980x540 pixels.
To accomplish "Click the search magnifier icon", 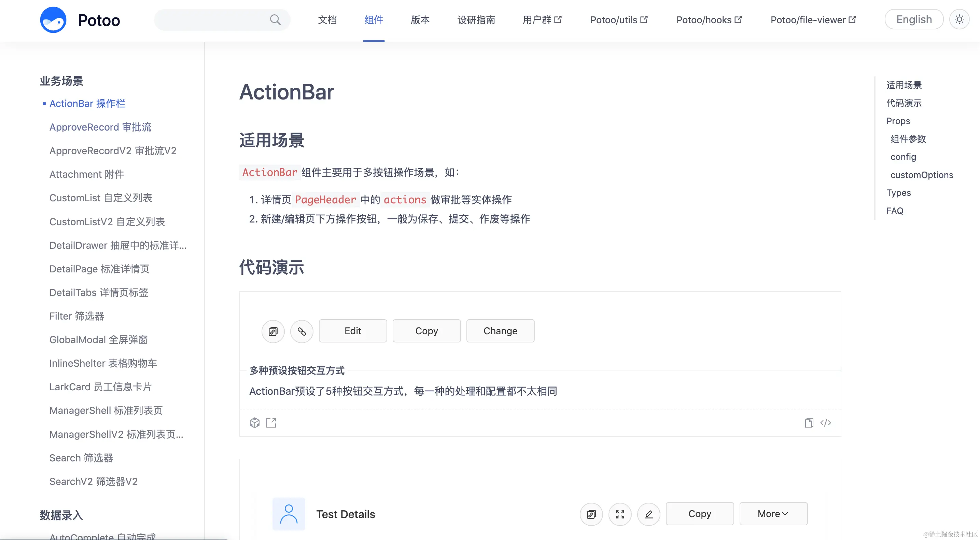I will pos(275,19).
